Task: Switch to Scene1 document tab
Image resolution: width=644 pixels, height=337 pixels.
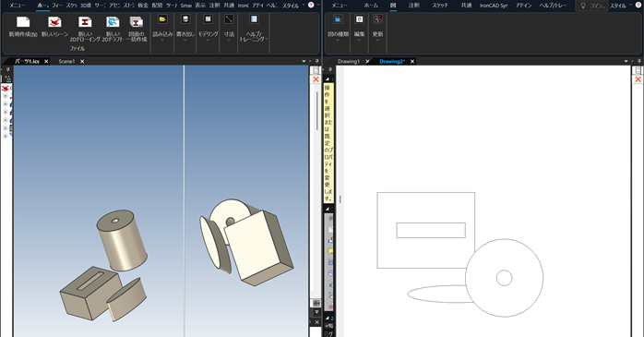Action: click(x=66, y=61)
